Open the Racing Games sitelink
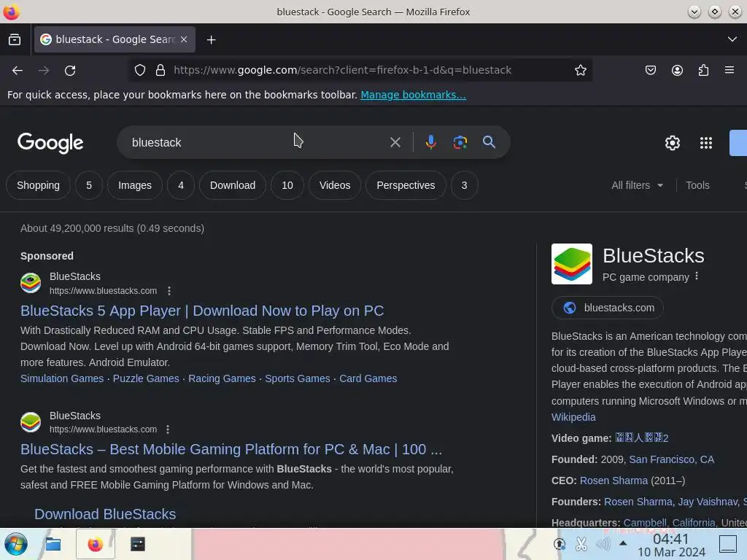The image size is (747, 560). click(222, 378)
